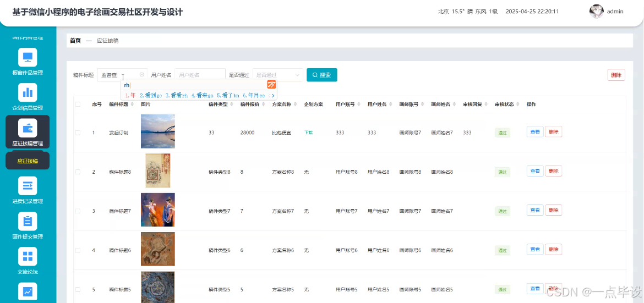Open 画作提交管理 clipboard icon

(28, 221)
